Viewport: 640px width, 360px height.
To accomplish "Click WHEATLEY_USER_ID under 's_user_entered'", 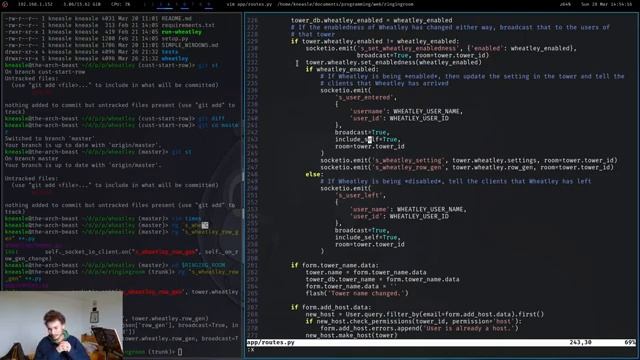I will [419, 118].
